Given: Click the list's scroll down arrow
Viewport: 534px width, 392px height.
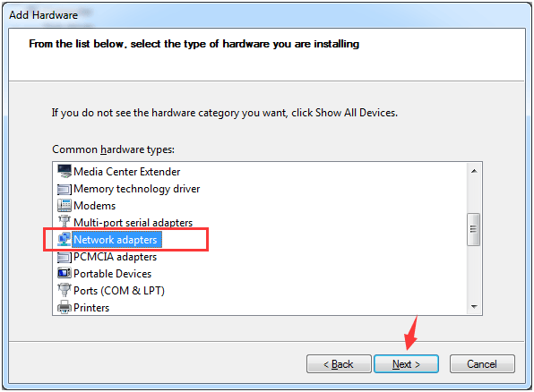Looking at the screenshot, I should (x=474, y=307).
